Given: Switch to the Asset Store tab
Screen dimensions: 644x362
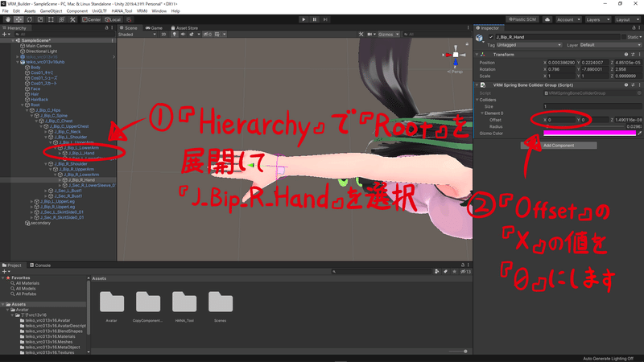Looking at the screenshot, I should (184, 28).
